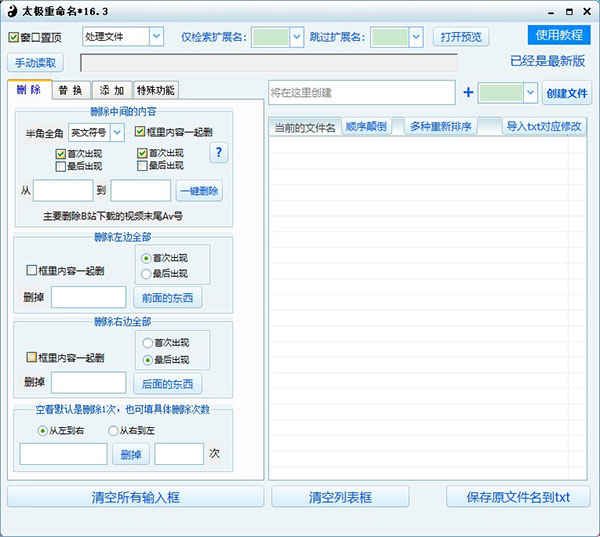Focus the 从 input field
The image size is (600, 537).
[63, 191]
